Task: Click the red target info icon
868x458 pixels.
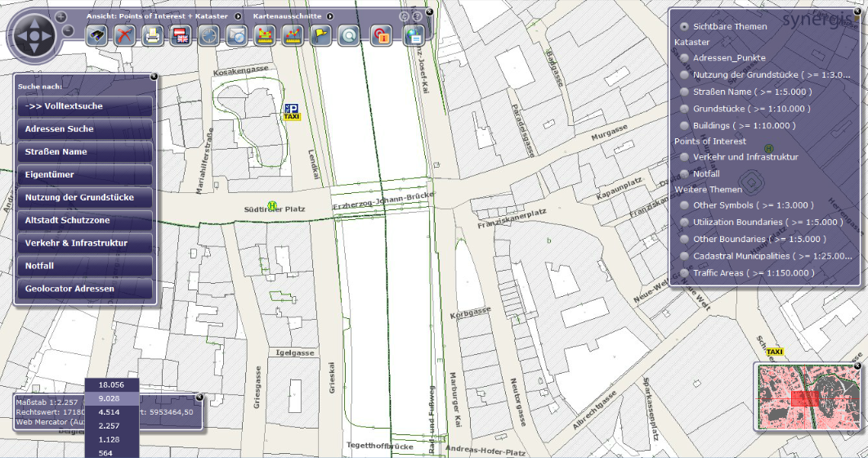Action: 379,35
